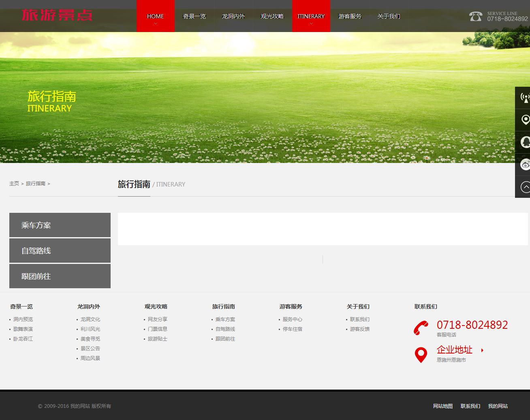The height and width of the screenshot is (420, 530).
Task: Select 乘车方案 in the sidebar
Action: [x=60, y=225]
